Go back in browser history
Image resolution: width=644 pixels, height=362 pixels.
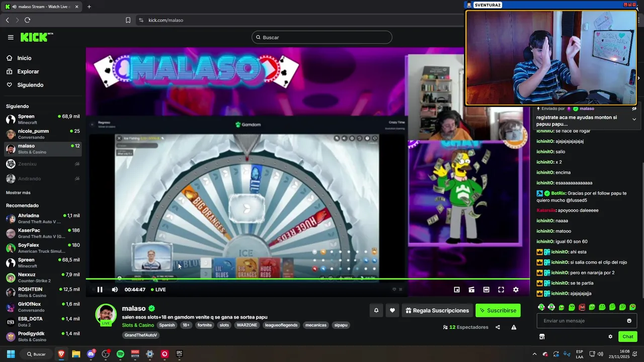point(8,20)
